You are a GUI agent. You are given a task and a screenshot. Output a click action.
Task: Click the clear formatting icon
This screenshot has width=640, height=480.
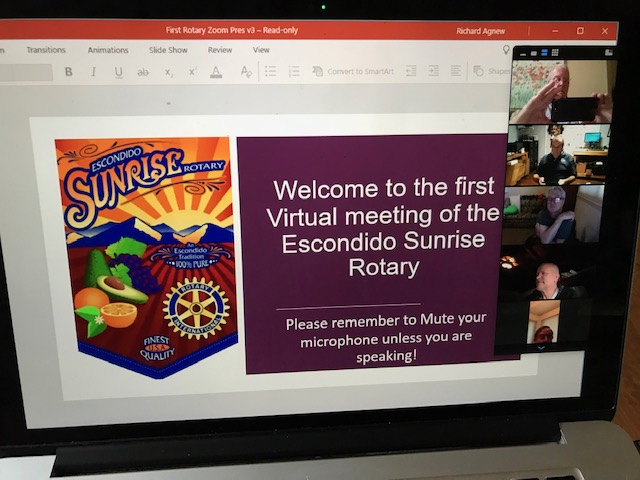point(246,72)
